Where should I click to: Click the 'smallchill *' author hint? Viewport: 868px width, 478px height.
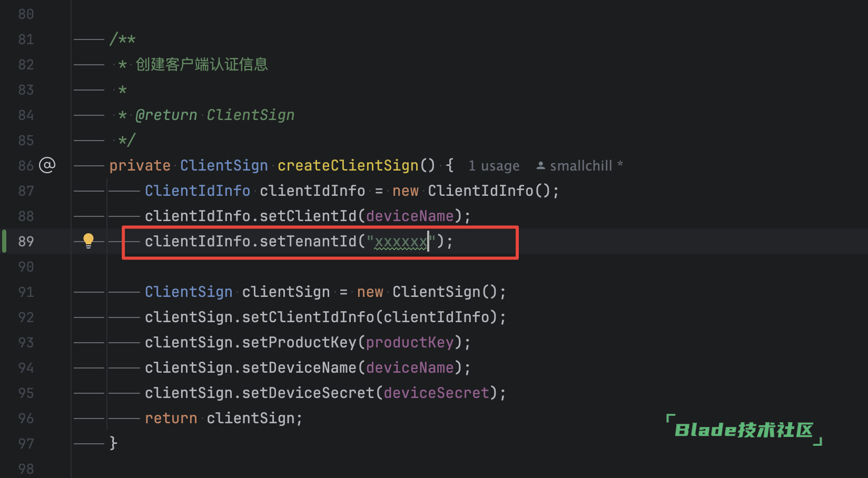point(586,166)
